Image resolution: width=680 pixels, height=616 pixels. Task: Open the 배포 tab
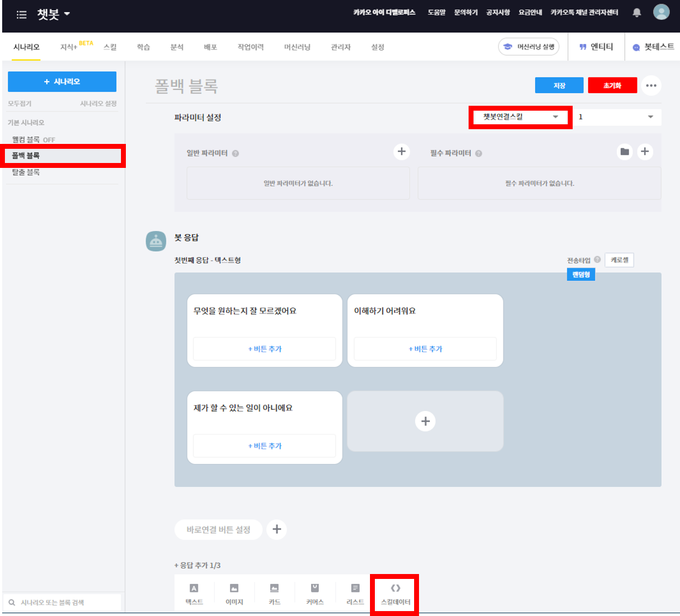210,47
